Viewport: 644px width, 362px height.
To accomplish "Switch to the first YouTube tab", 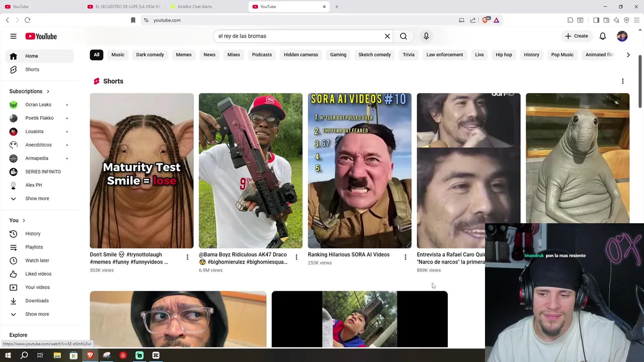I will coord(41,7).
